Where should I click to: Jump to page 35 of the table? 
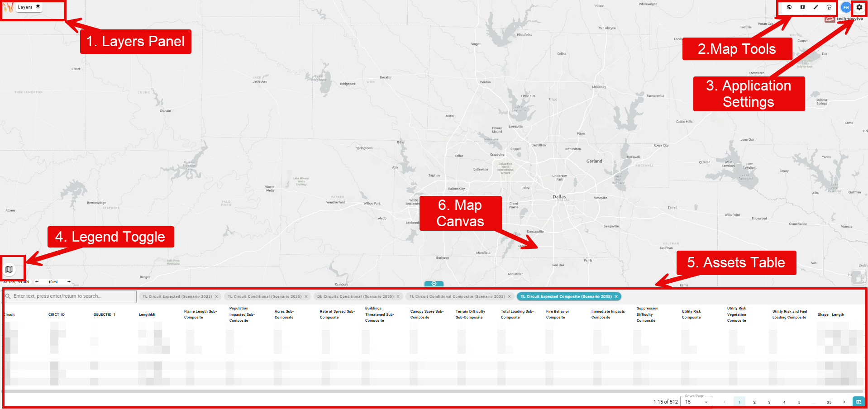(x=829, y=402)
